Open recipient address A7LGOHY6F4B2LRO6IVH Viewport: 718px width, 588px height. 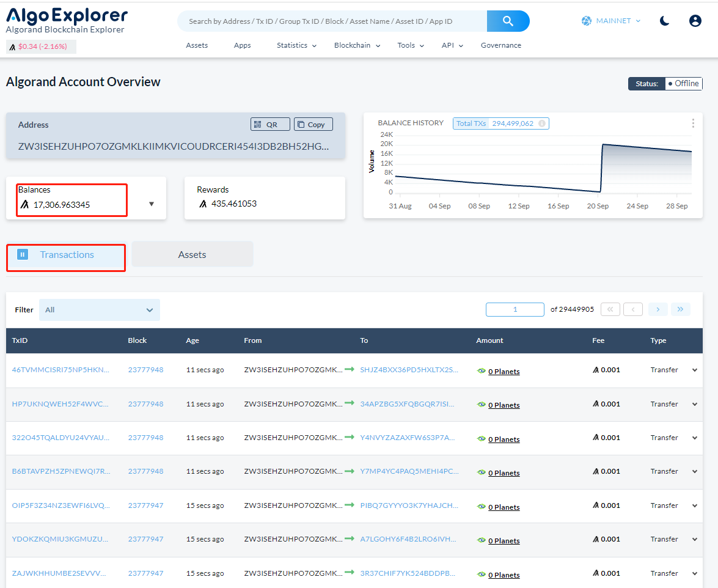click(x=408, y=539)
